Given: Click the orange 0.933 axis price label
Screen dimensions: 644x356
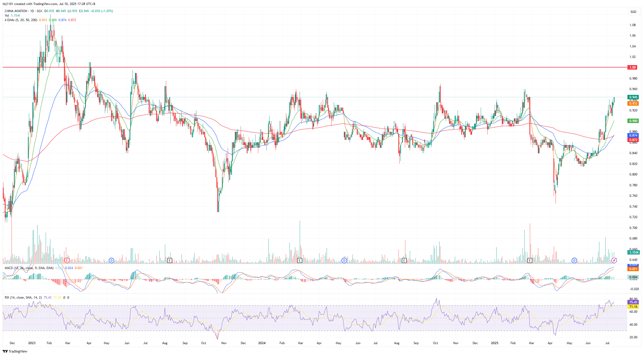Looking at the screenshot, I should point(633,104).
